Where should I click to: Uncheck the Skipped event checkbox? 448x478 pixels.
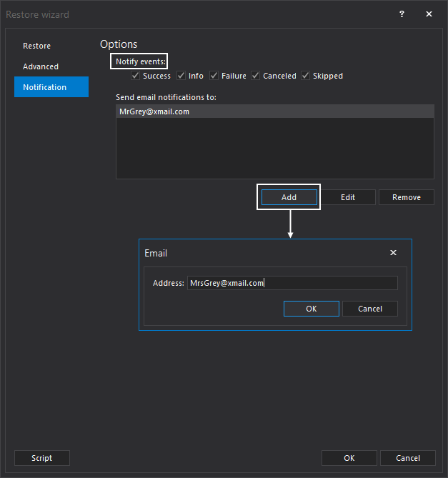[305, 76]
